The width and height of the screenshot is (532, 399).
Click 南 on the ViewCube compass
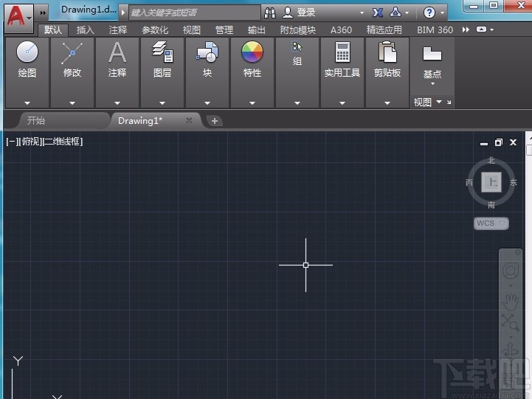coord(491,205)
